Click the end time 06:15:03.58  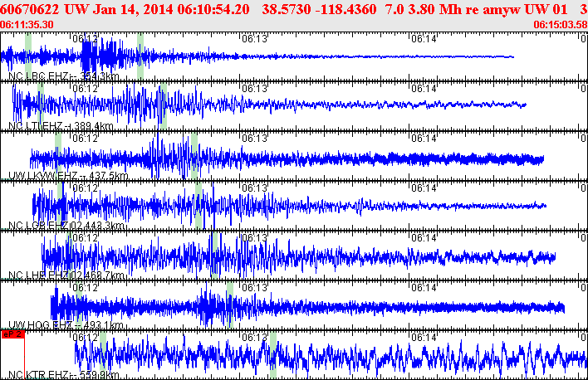click(x=561, y=25)
